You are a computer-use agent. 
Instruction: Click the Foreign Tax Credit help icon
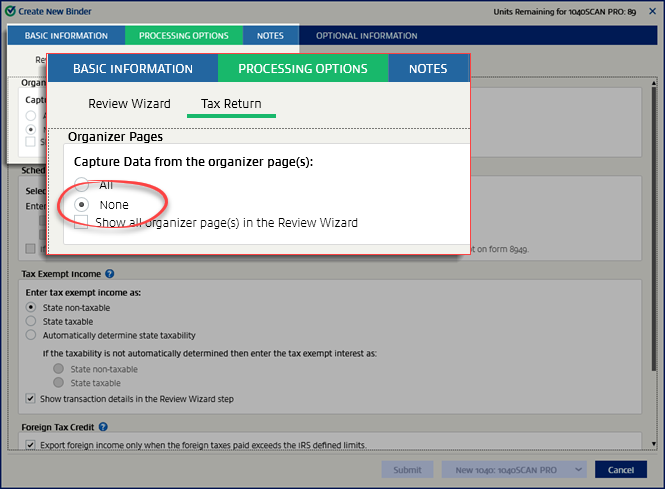[x=103, y=427]
